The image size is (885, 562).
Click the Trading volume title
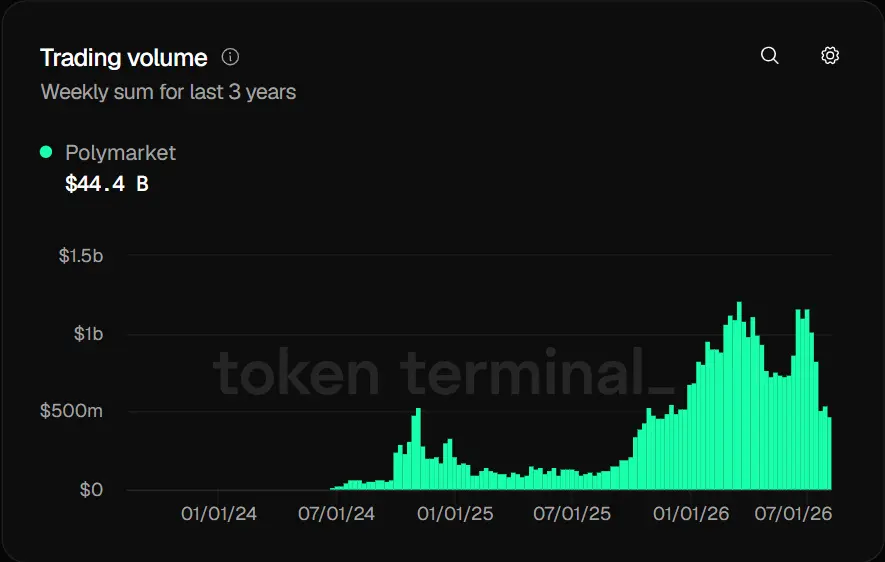(124, 58)
